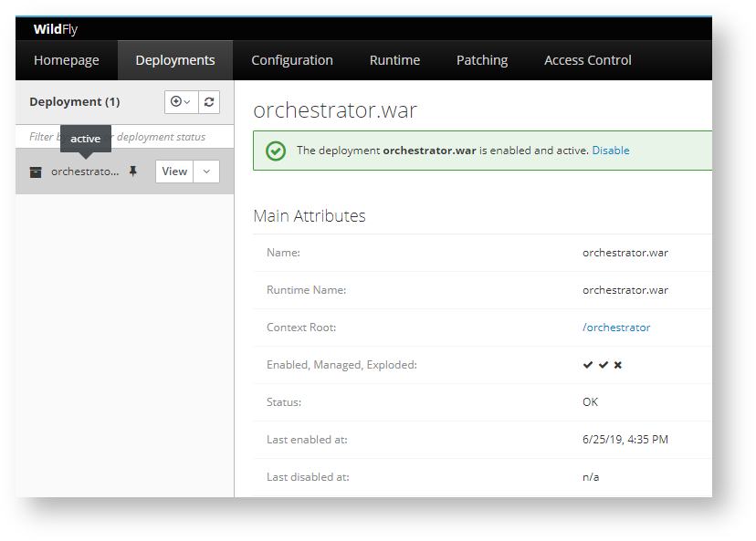The width and height of the screenshot is (756, 541).
Task: Select the Patching tab
Action: [482, 60]
